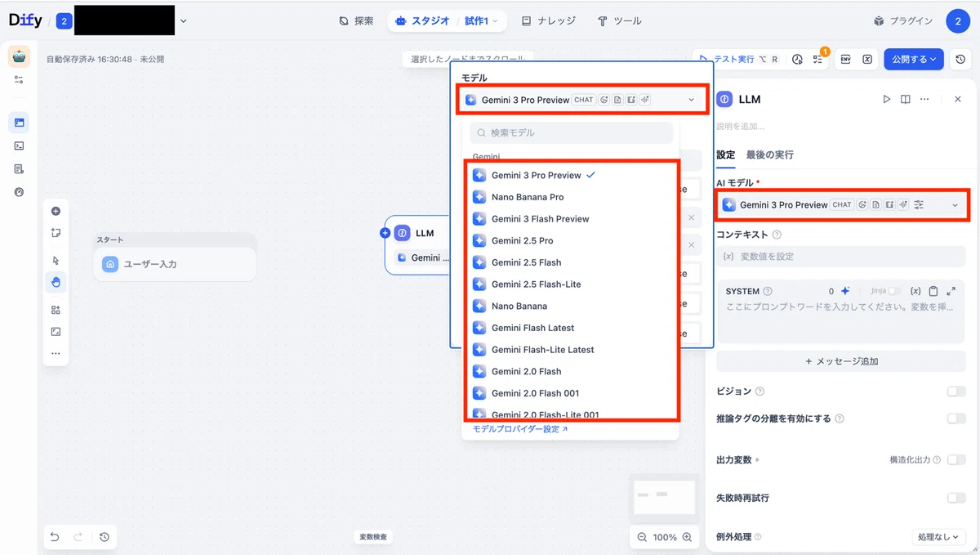This screenshot has height=555, width=980.
Task: Click the zoom out magnifier
Action: (x=642, y=537)
